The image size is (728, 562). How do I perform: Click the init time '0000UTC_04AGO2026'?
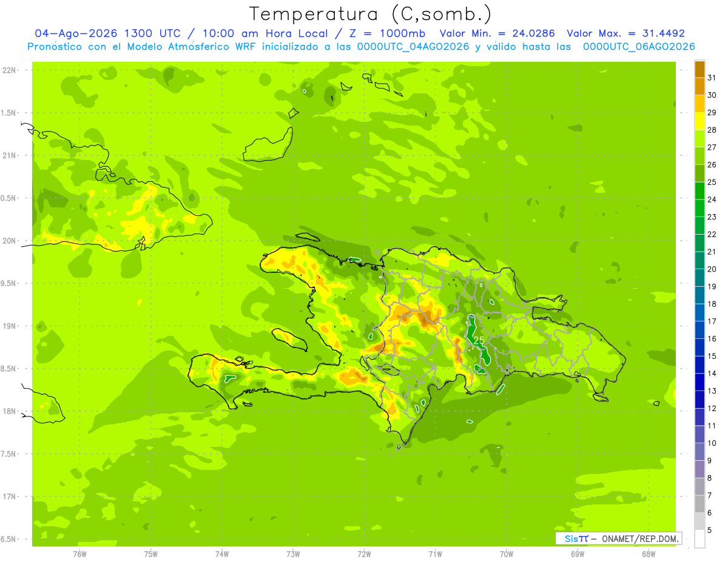[413, 47]
